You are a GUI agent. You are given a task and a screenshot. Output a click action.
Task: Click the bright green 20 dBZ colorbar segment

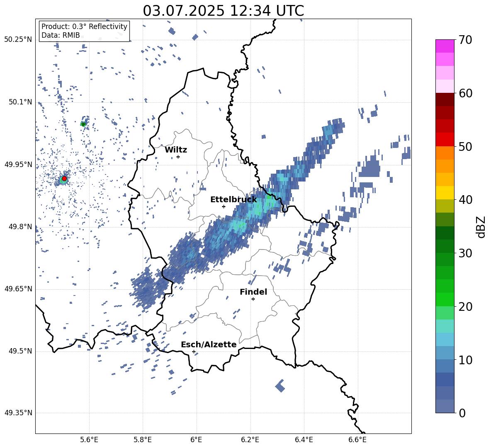click(x=445, y=299)
